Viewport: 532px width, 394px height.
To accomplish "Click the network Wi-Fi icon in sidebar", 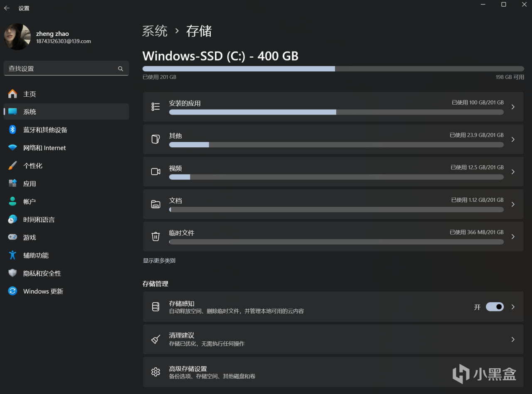I will (x=13, y=148).
